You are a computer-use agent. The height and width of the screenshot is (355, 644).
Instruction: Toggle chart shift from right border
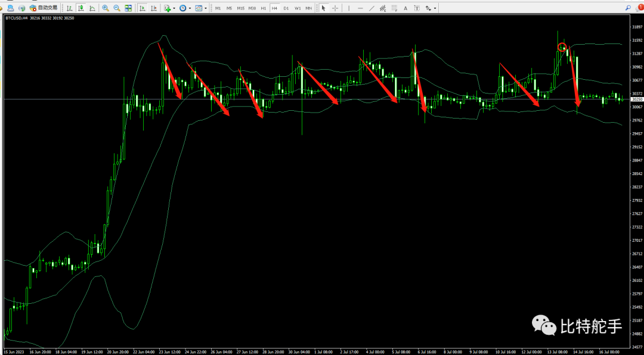[x=153, y=8]
